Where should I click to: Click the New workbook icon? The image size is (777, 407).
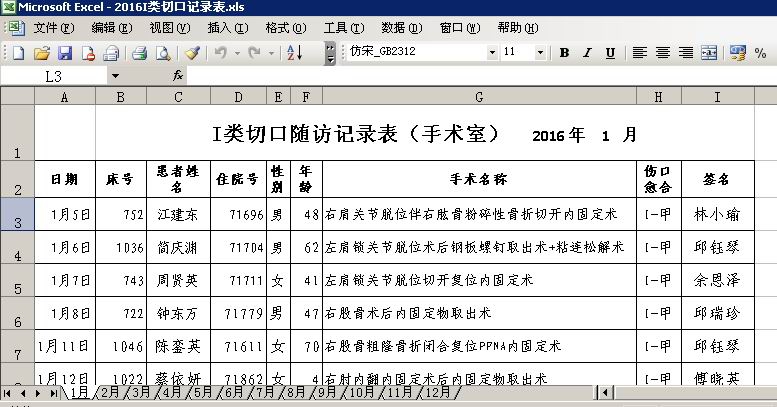(x=17, y=52)
